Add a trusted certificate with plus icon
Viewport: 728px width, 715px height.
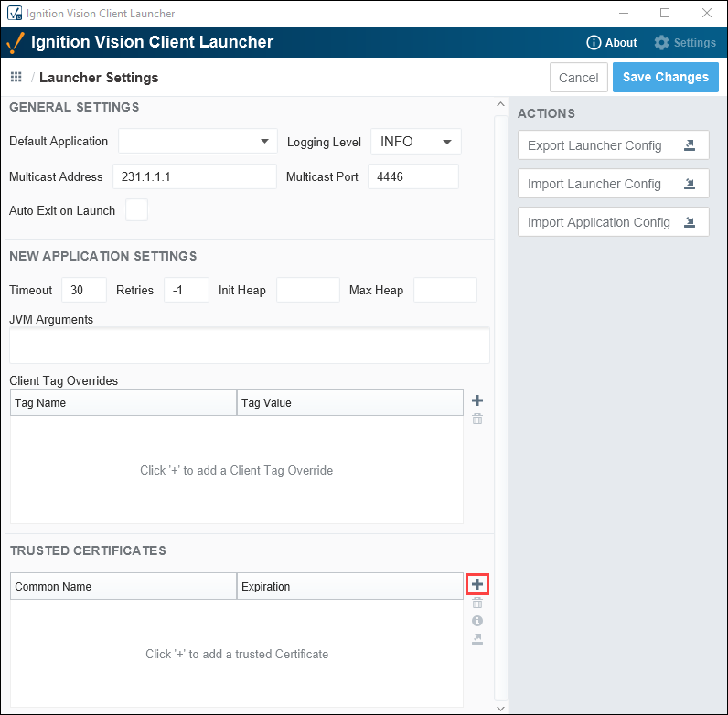point(477,584)
